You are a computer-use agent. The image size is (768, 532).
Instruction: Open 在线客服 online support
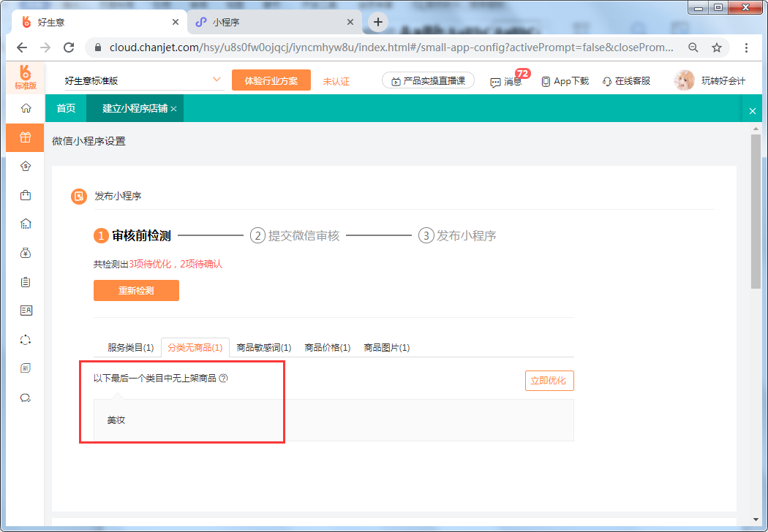point(626,81)
